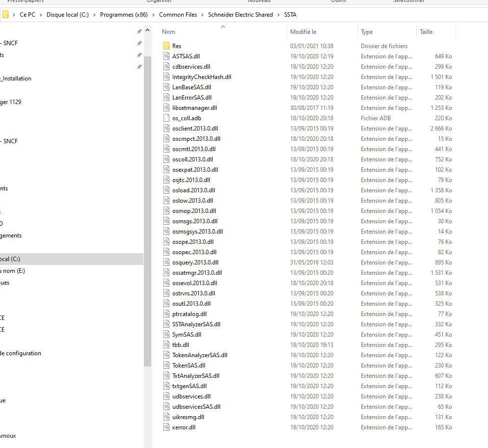488x448 pixels.
Task: Select the os_coll.adb file icon
Action: pos(167,118)
